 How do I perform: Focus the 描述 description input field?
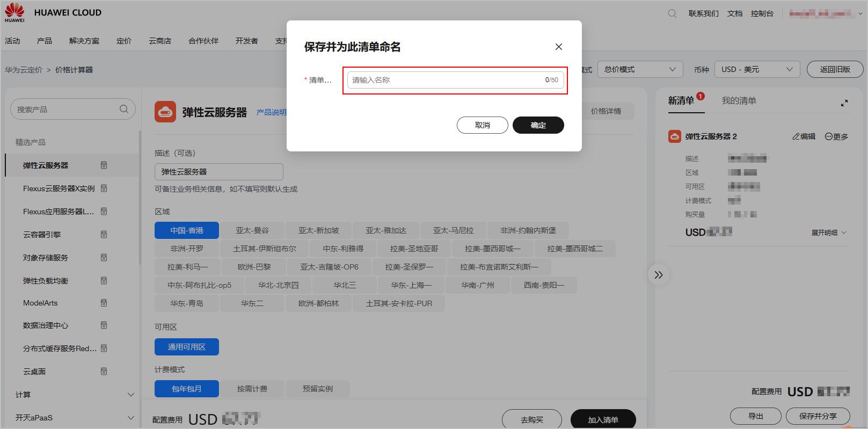tap(219, 172)
